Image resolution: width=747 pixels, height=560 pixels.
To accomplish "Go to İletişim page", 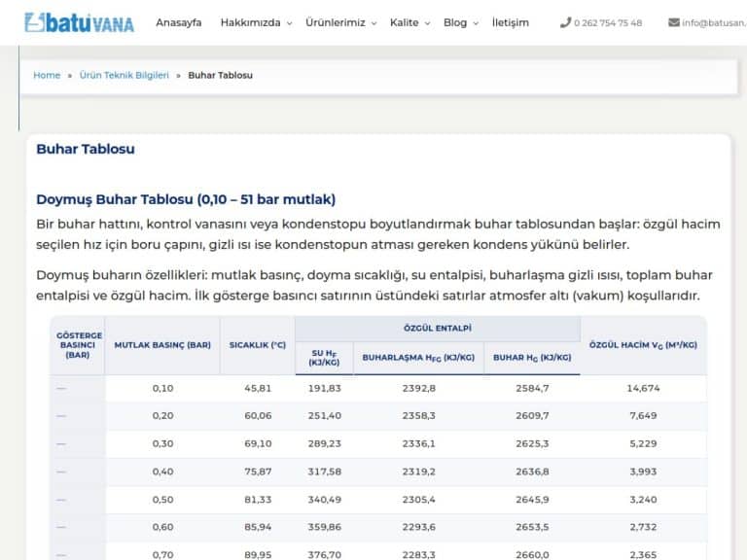I will pyautogui.click(x=511, y=22).
